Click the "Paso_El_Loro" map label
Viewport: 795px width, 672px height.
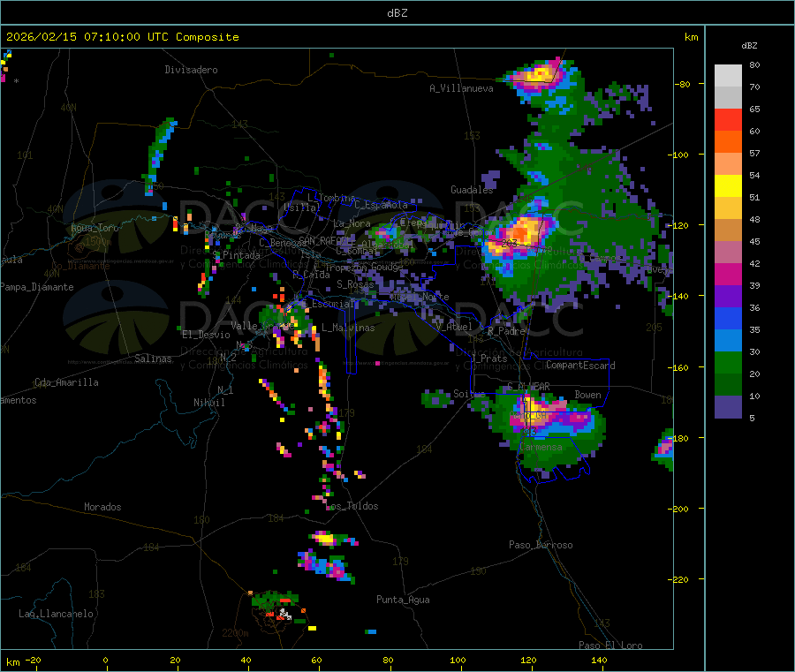pyautogui.click(x=610, y=646)
